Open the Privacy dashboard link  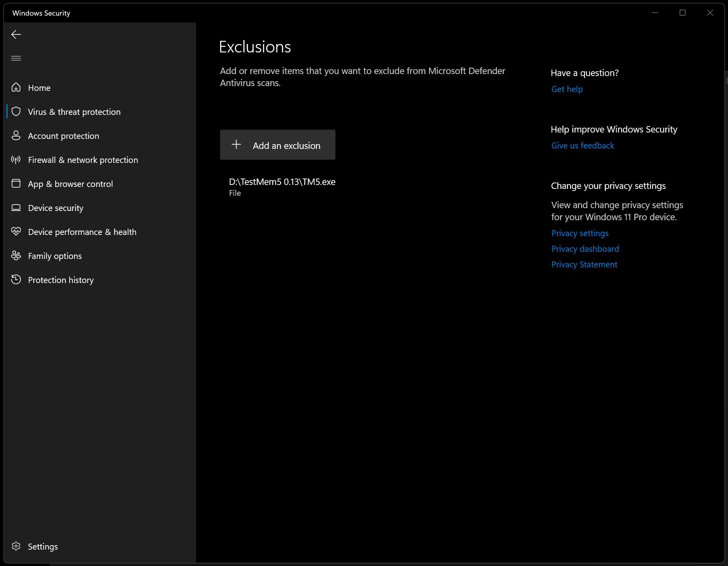585,249
